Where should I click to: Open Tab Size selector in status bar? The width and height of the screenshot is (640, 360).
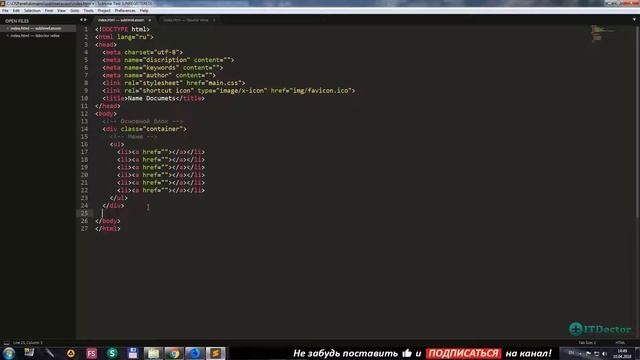587,343
